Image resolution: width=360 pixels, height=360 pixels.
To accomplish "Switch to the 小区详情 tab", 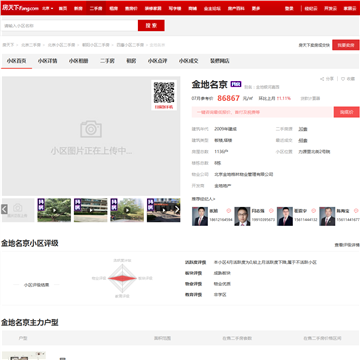I will 47,61.
